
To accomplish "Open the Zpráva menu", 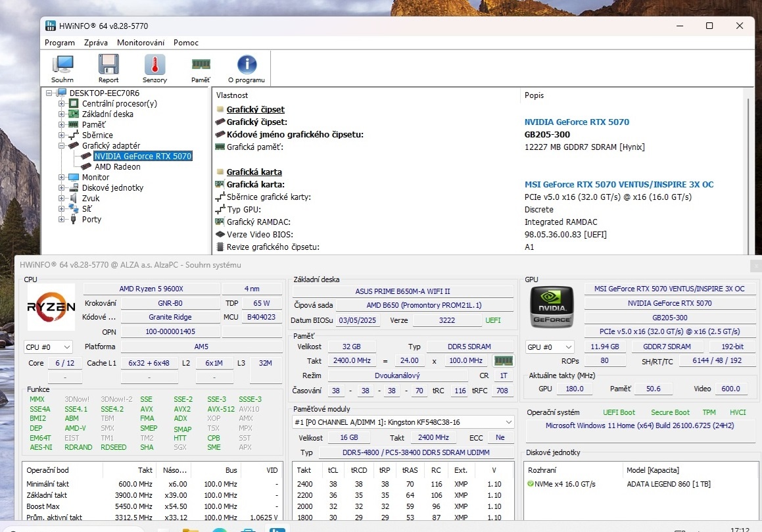I will coord(96,42).
